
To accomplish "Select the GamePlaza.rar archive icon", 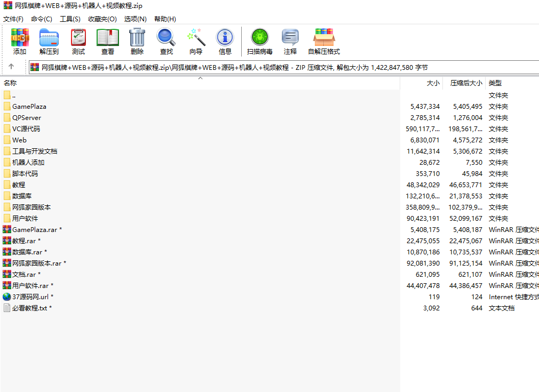I will pos(7,229).
